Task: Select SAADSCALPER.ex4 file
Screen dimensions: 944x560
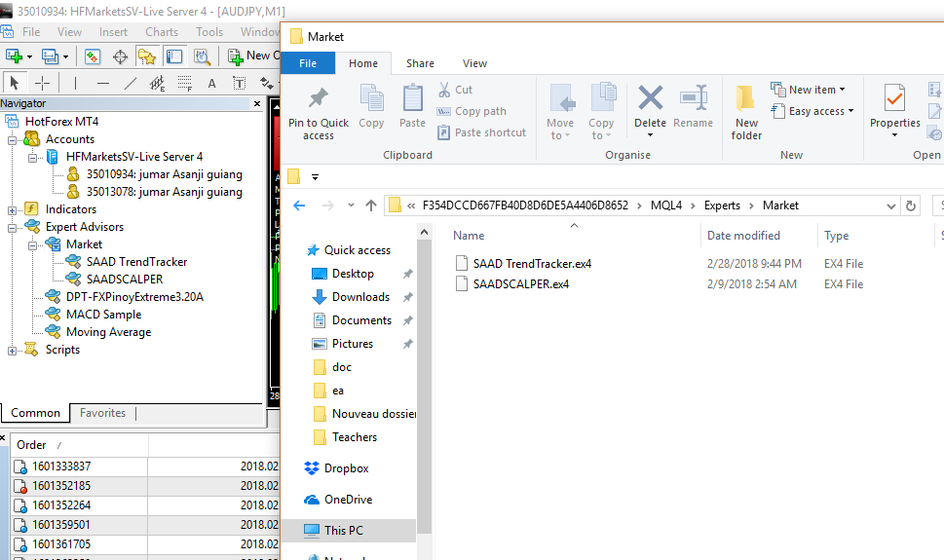Action: (511, 284)
